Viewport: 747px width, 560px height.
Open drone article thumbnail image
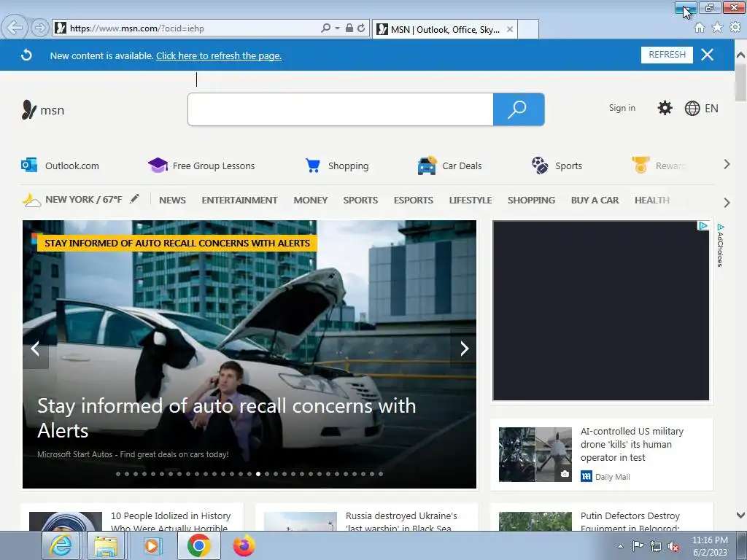pos(535,454)
